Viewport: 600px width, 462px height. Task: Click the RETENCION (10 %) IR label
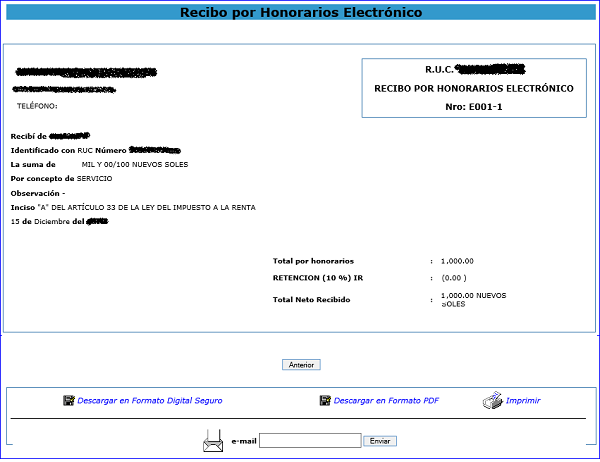coord(318,278)
